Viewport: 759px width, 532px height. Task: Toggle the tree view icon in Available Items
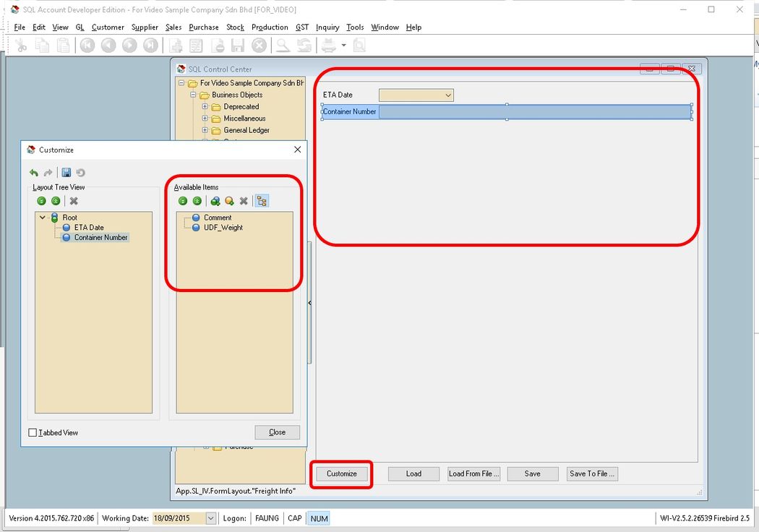pyautogui.click(x=262, y=201)
